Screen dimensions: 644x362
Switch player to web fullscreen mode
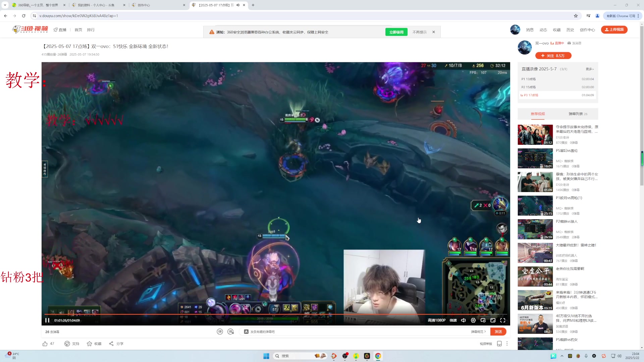click(493, 320)
